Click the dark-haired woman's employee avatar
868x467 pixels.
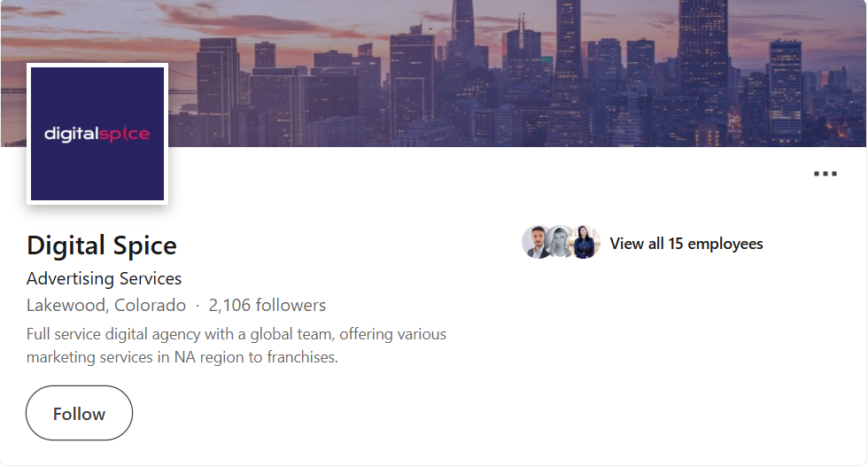coord(585,243)
